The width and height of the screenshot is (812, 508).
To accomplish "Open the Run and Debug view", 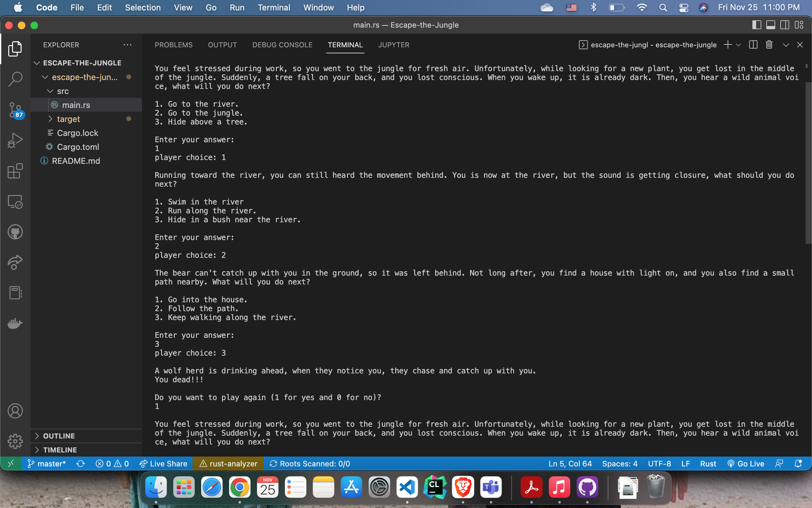I will 15,140.
